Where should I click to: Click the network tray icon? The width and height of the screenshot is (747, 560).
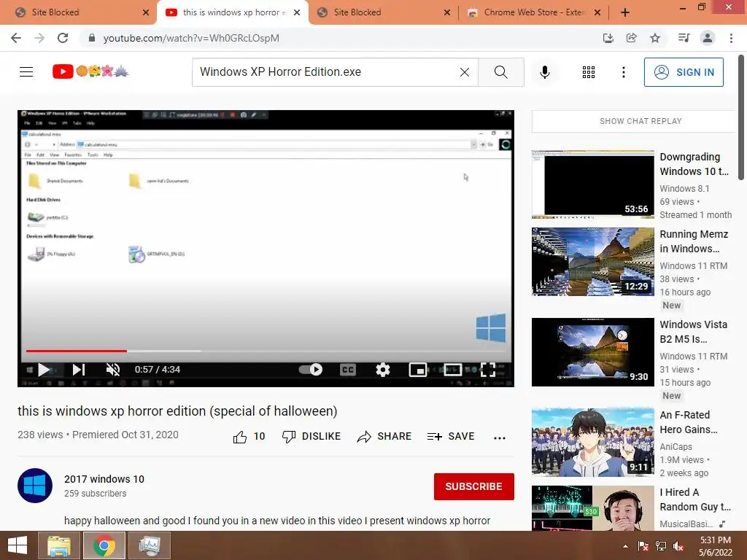click(661, 546)
